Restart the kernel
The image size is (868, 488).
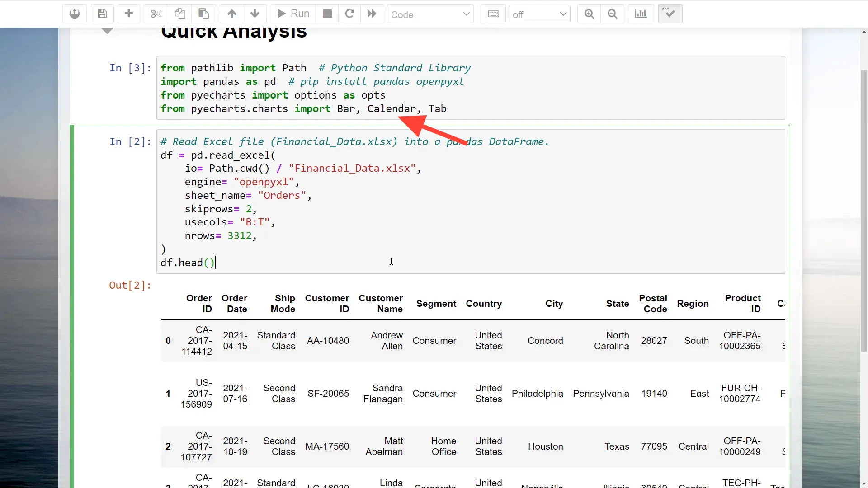tap(350, 14)
